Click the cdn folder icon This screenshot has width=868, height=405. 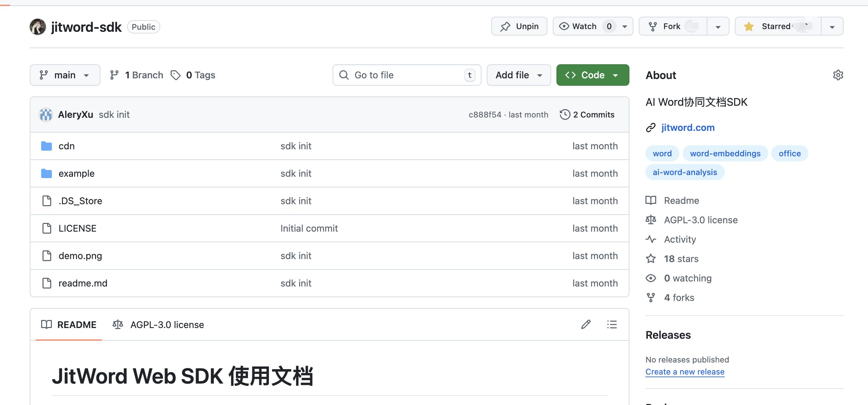tap(47, 146)
